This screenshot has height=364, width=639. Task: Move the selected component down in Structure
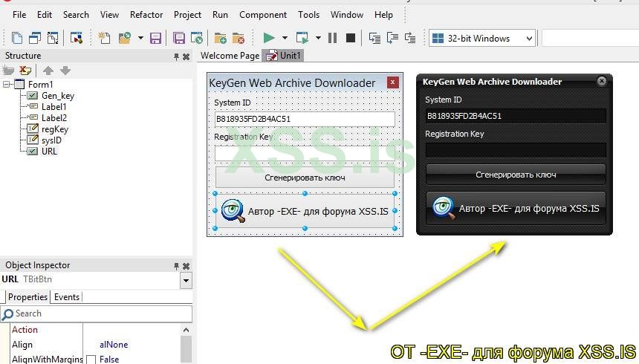pyautogui.click(x=65, y=71)
